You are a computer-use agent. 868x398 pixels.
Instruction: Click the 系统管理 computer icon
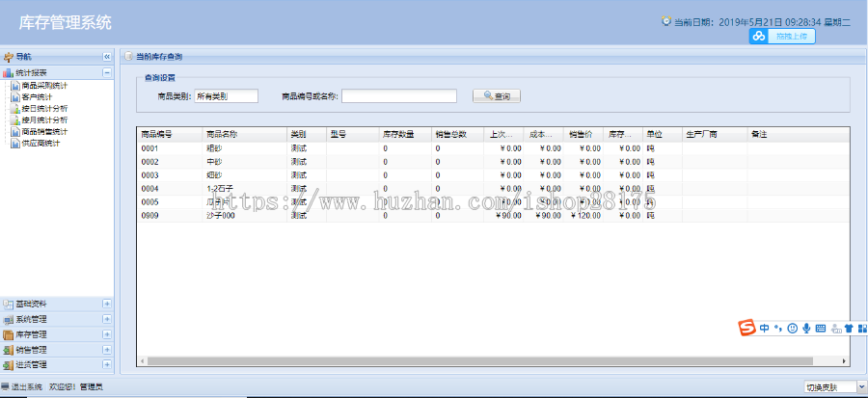pyautogui.click(x=9, y=320)
